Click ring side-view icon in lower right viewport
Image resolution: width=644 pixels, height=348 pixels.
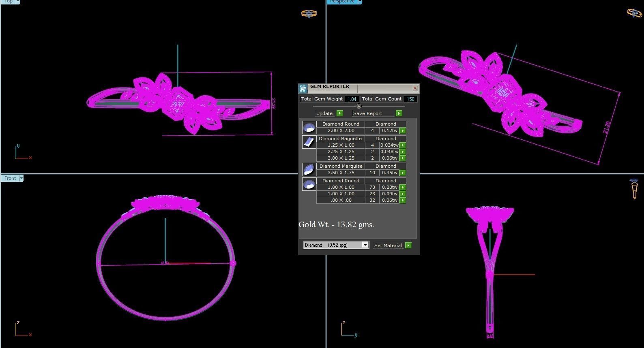tap(634, 189)
